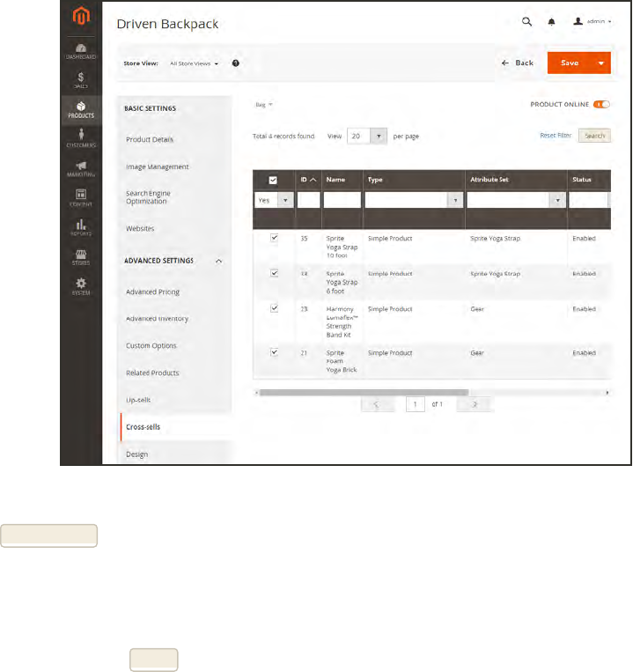This screenshot has width=633, height=672.
Task: Open the System gear menu
Action: pos(81,286)
